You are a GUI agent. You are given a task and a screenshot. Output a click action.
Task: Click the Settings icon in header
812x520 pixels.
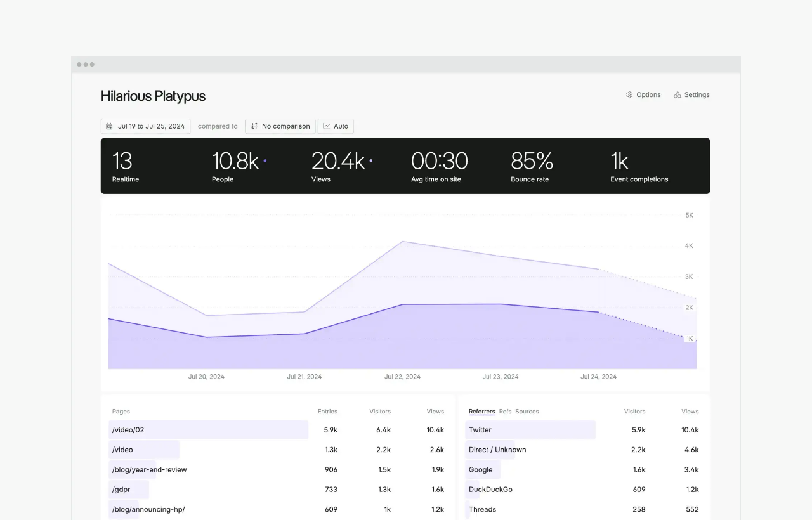pos(677,94)
